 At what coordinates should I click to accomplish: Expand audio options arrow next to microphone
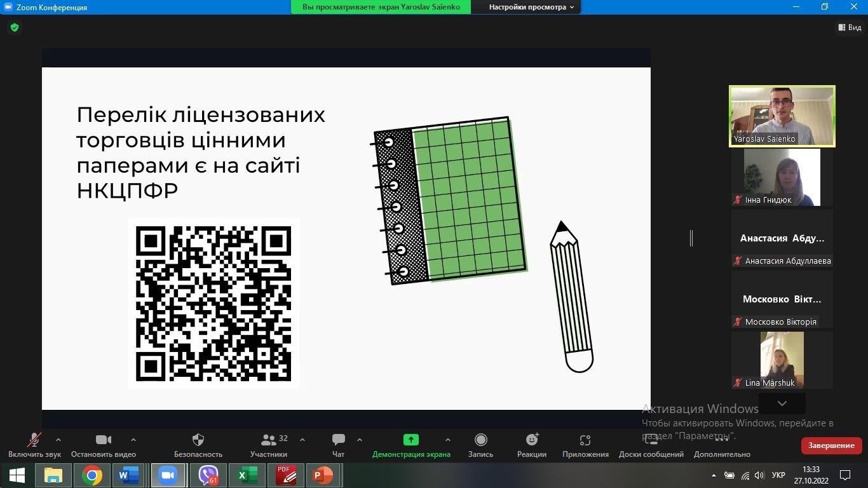coord(58,439)
